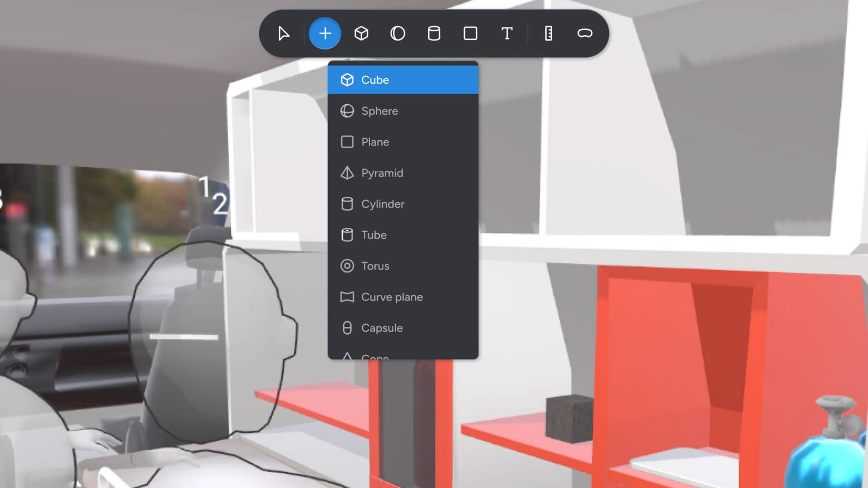Click the blue plus add button
868x488 pixels.
pyautogui.click(x=325, y=33)
